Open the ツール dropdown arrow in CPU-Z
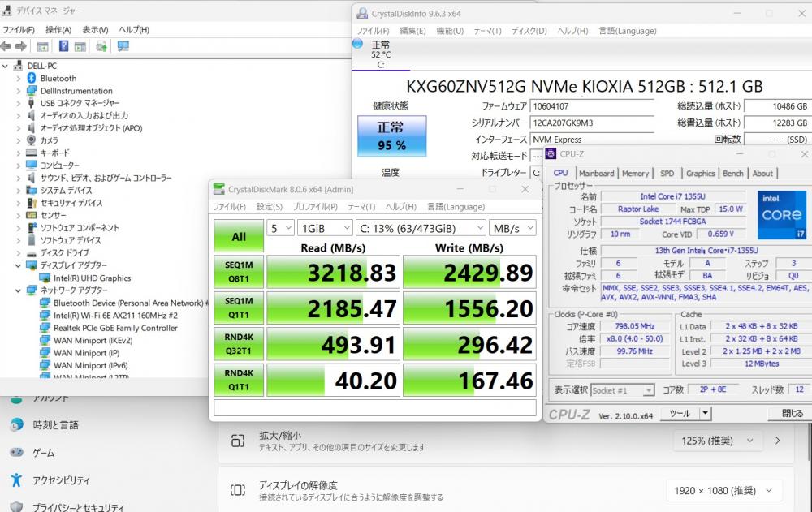The width and height of the screenshot is (812, 512). pyautogui.click(x=705, y=413)
